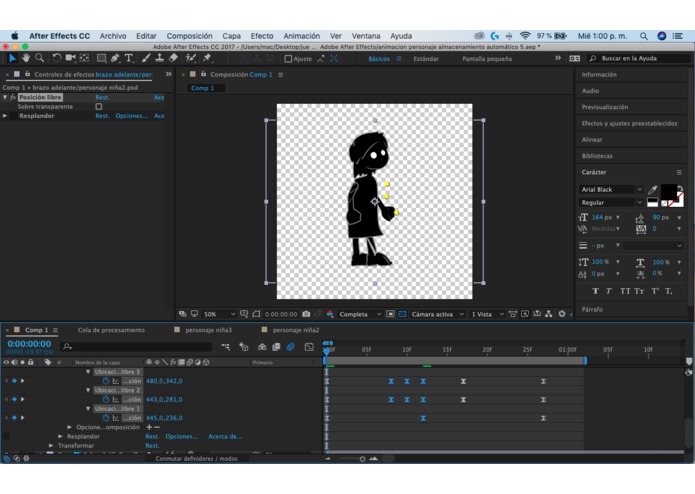Viewport: 695px width, 494px height.
Task: Expand the Resplandor effect in effect controls
Action: (x=5, y=116)
